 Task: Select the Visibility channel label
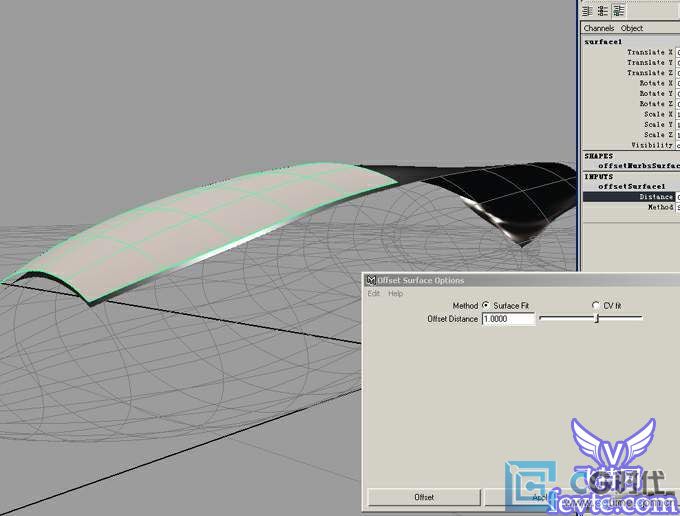click(652, 145)
